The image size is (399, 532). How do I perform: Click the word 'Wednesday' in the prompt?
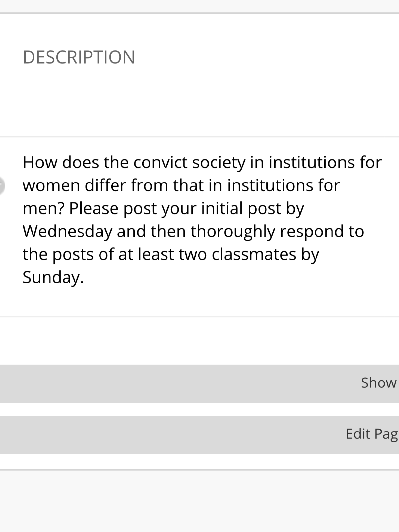[x=67, y=232]
